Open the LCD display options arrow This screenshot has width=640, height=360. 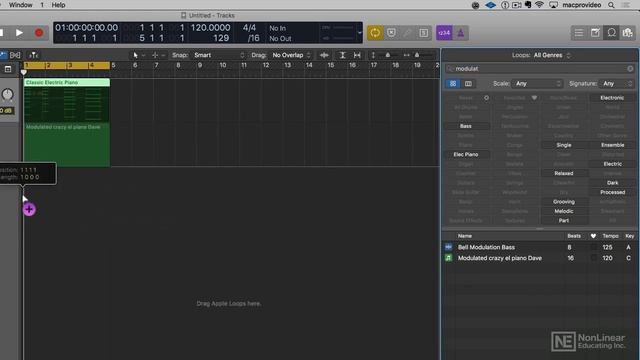[359, 33]
